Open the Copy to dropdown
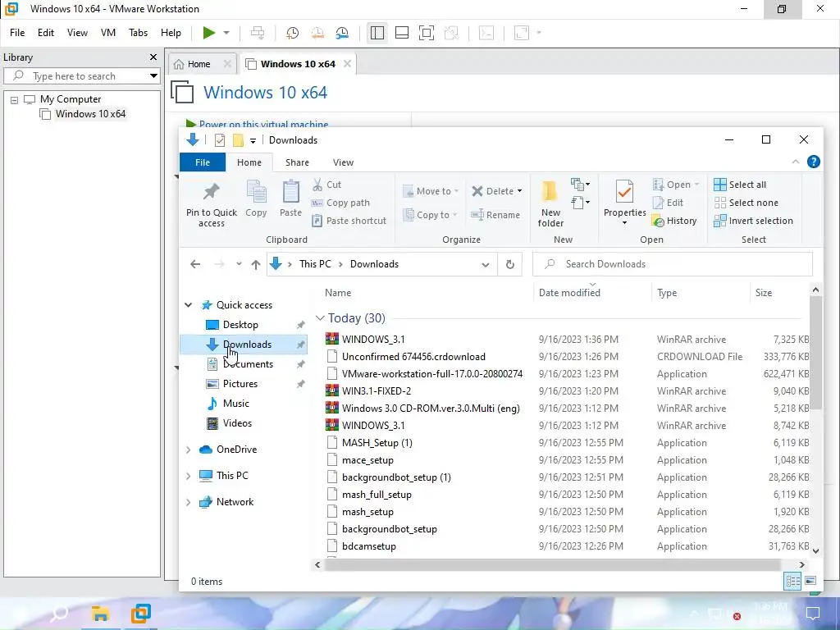 click(430, 215)
